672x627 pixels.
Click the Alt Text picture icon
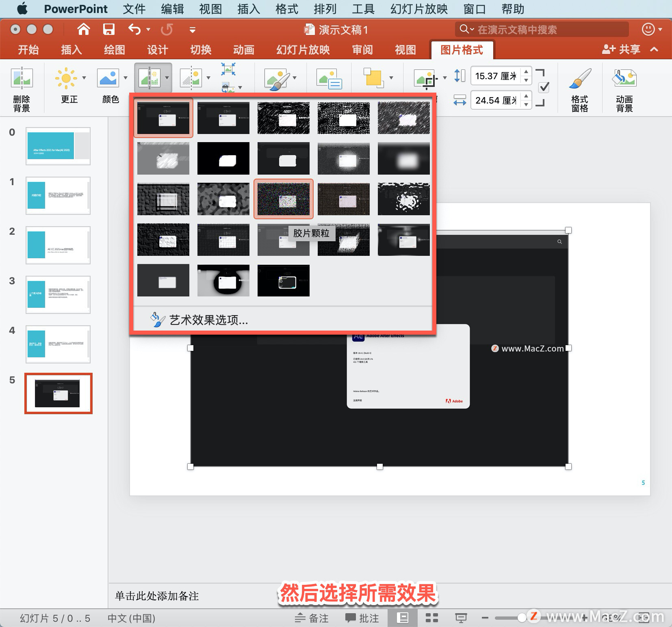click(x=329, y=79)
